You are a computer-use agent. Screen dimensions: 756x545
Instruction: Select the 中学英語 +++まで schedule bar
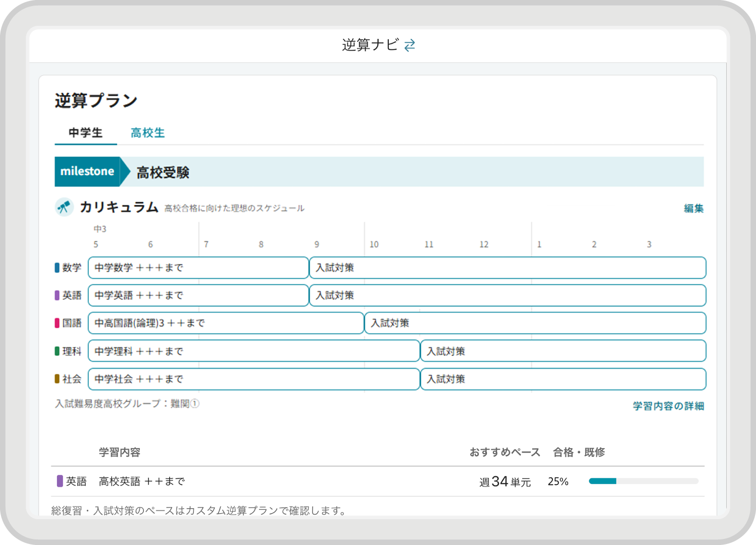(x=198, y=295)
